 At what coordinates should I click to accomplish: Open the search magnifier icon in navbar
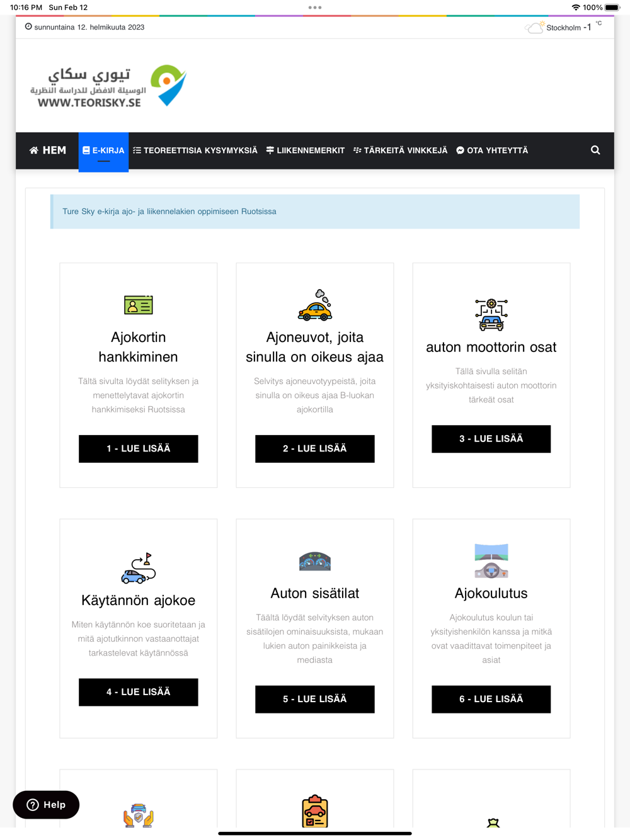595,150
